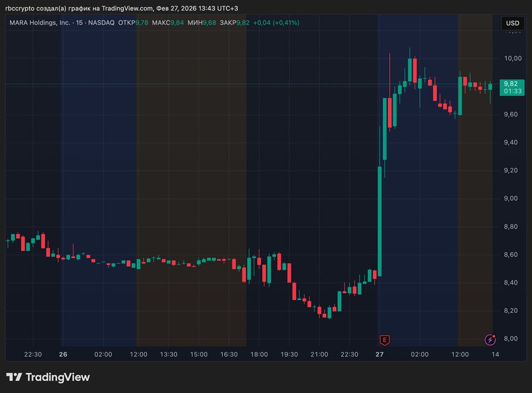This screenshot has height=393, width=532.
Task: Click the open value ОТКР 9,78
Action: point(133,23)
